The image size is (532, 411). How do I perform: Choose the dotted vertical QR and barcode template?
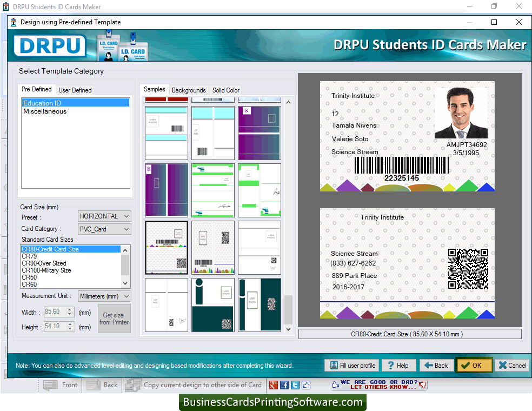point(212,248)
